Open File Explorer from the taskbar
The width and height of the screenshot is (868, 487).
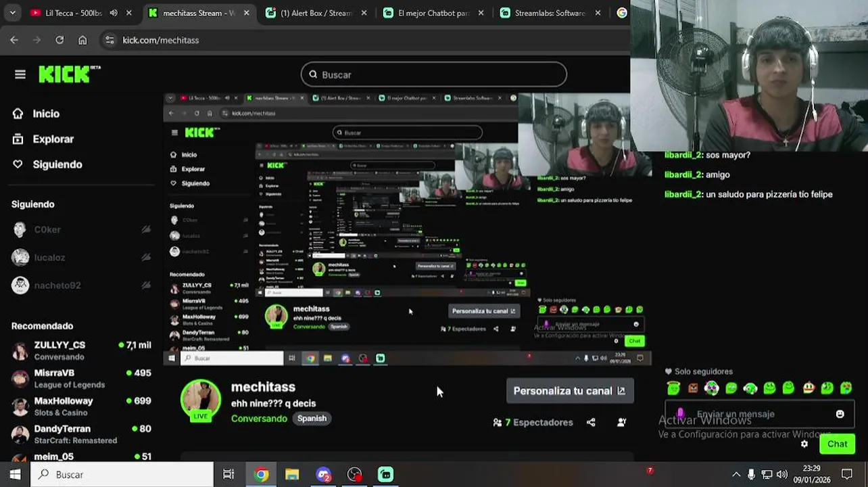(292, 474)
